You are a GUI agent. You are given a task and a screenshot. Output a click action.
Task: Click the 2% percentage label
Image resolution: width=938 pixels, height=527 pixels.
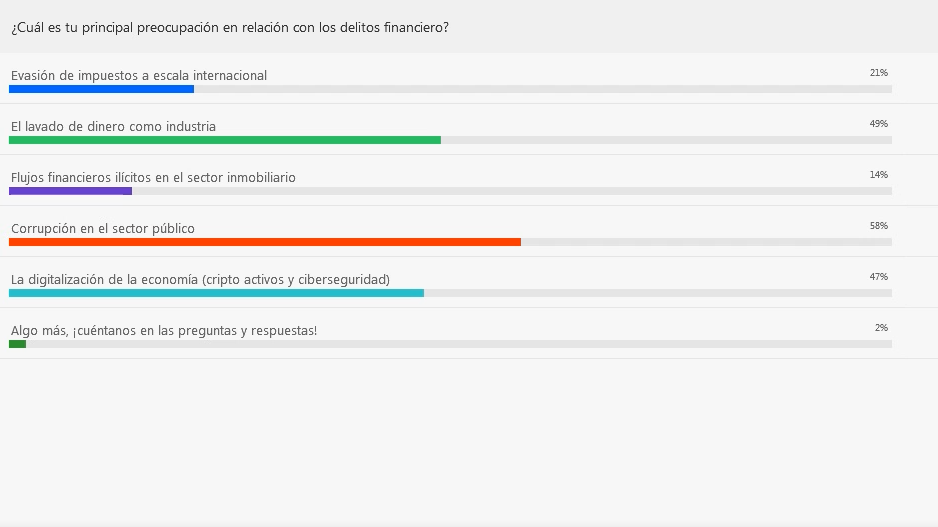click(881, 327)
